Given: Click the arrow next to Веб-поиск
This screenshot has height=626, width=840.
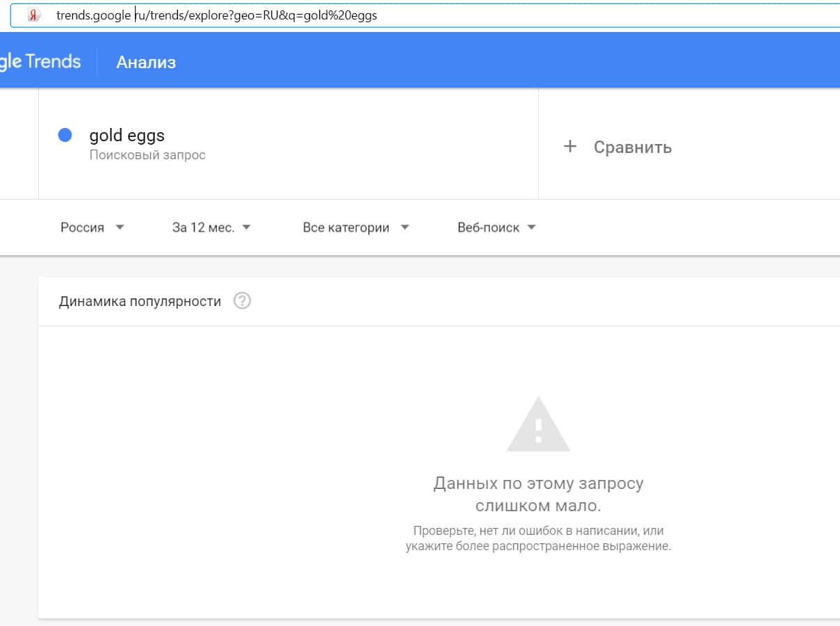Looking at the screenshot, I should pos(532,227).
